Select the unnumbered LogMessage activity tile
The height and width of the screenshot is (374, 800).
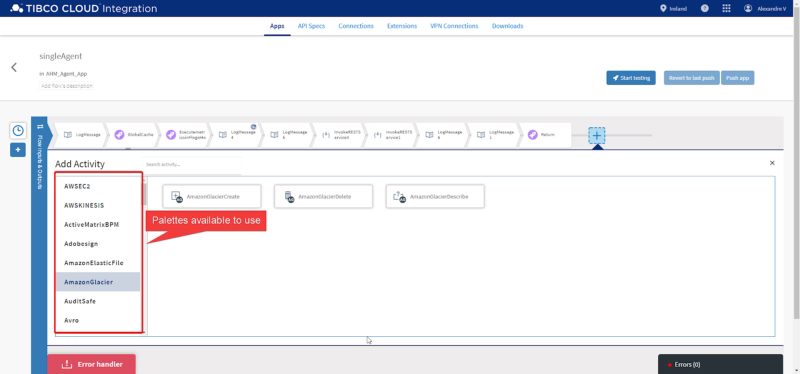81,135
